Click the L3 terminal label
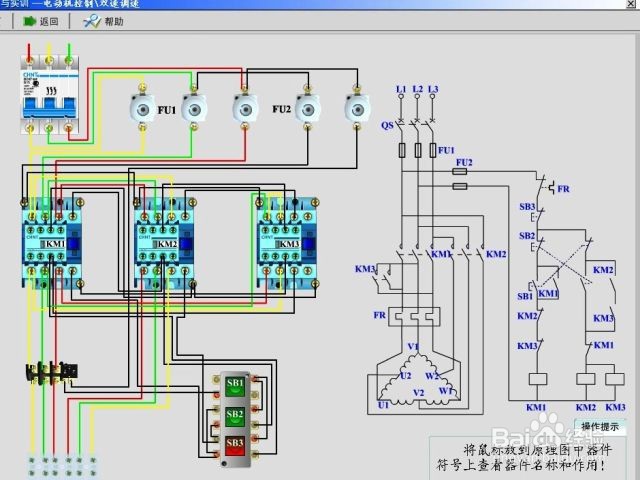640x480 pixels. coord(433,89)
